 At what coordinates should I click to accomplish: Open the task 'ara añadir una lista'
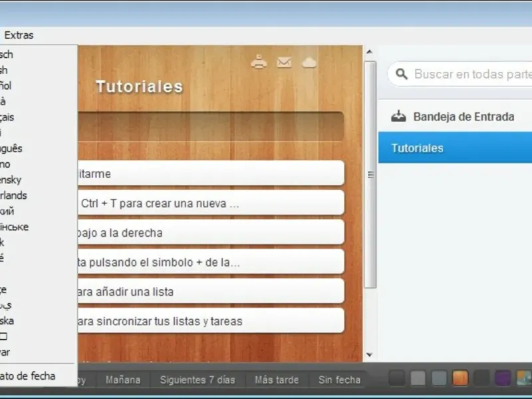211,291
